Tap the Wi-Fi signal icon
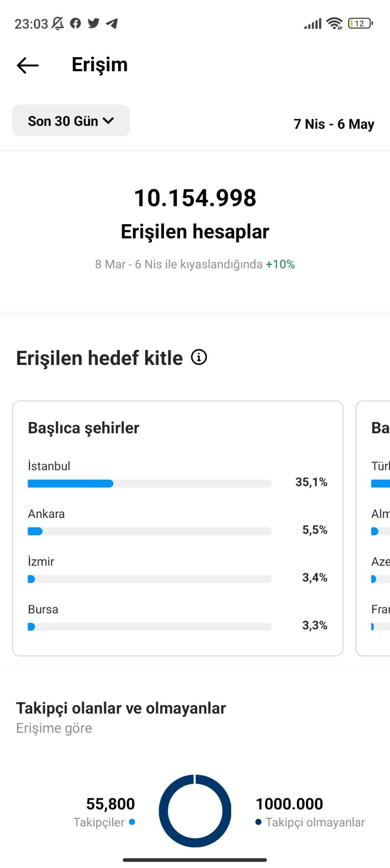This screenshot has height=868, width=390. 335,24
